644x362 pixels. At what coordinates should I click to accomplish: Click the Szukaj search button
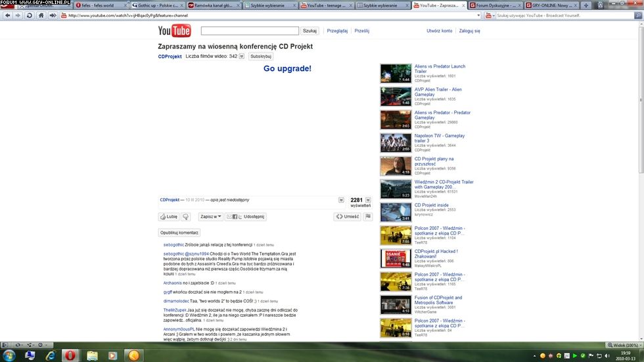click(310, 31)
